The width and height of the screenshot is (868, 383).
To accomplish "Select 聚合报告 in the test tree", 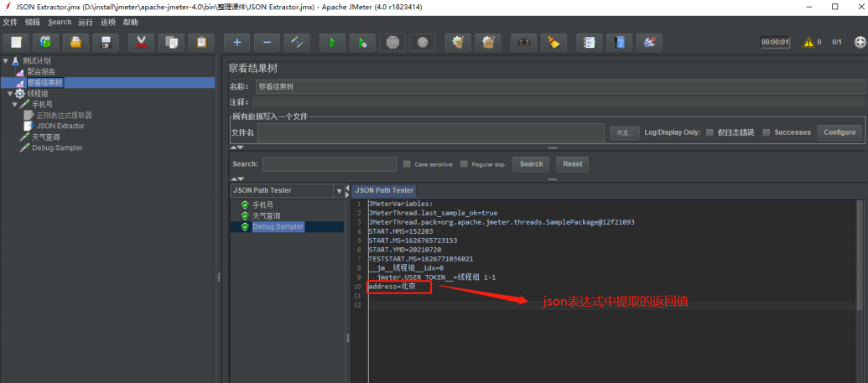I will click(41, 71).
